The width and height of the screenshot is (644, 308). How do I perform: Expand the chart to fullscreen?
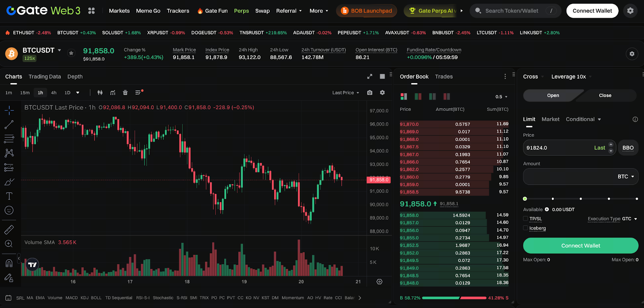pyautogui.click(x=369, y=77)
